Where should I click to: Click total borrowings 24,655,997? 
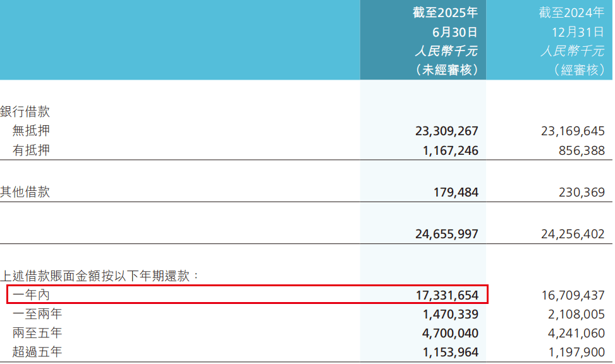tap(447, 234)
